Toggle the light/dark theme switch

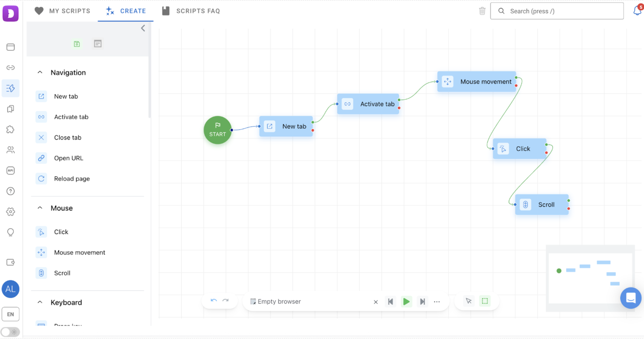(10, 332)
